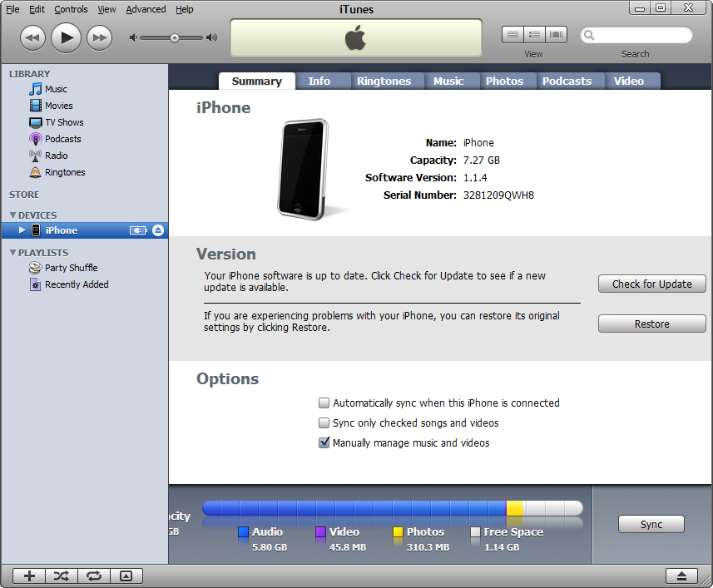Image resolution: width=713 pixels, height=588 pixels.
Task: Switch to album grouped view
Action: point(534,35)
